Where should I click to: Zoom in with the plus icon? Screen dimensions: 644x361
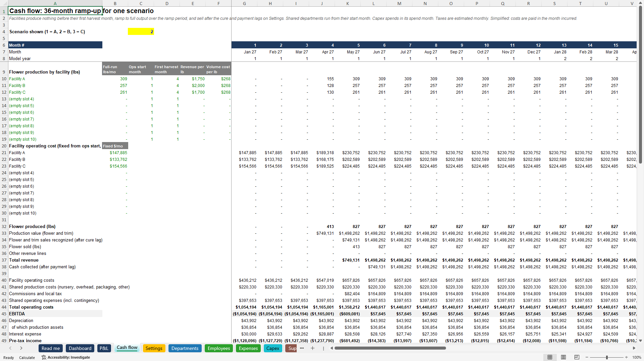tap(626, 357)
